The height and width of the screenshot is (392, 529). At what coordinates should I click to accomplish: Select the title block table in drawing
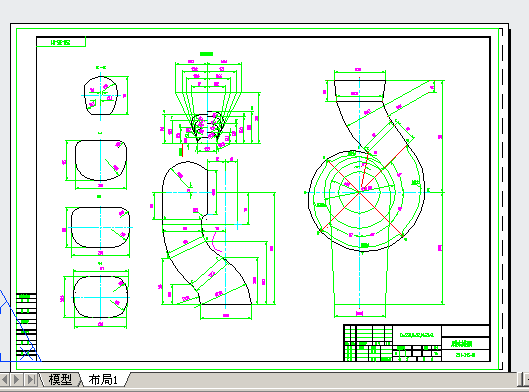tap(417, 343)
